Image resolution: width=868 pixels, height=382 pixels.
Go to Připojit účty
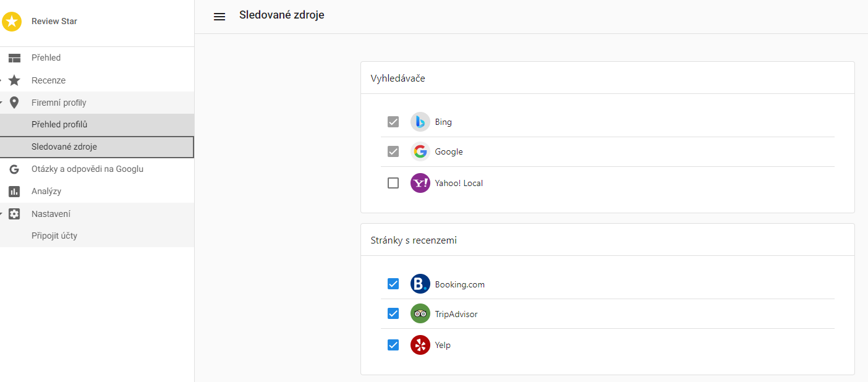pyautogui.click(x=97, y=236)
